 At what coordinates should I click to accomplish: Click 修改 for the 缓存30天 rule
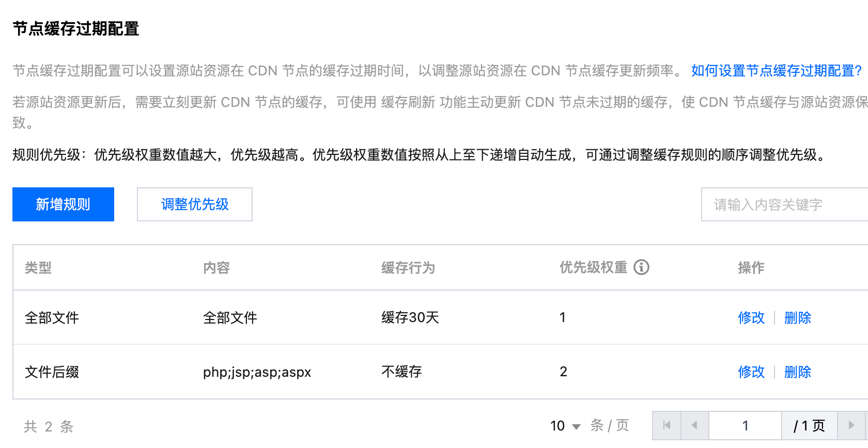pyautogui.click(x=751, y=317)
